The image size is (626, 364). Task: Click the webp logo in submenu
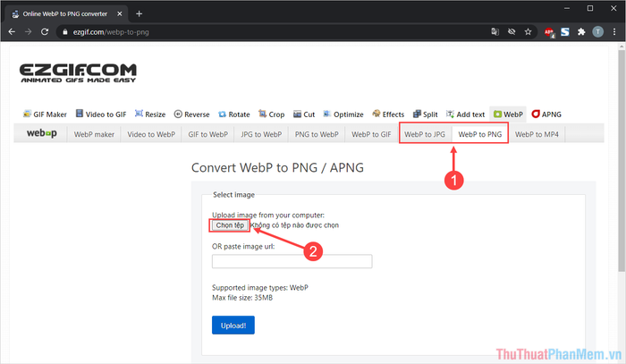click(x=41, y=133)
